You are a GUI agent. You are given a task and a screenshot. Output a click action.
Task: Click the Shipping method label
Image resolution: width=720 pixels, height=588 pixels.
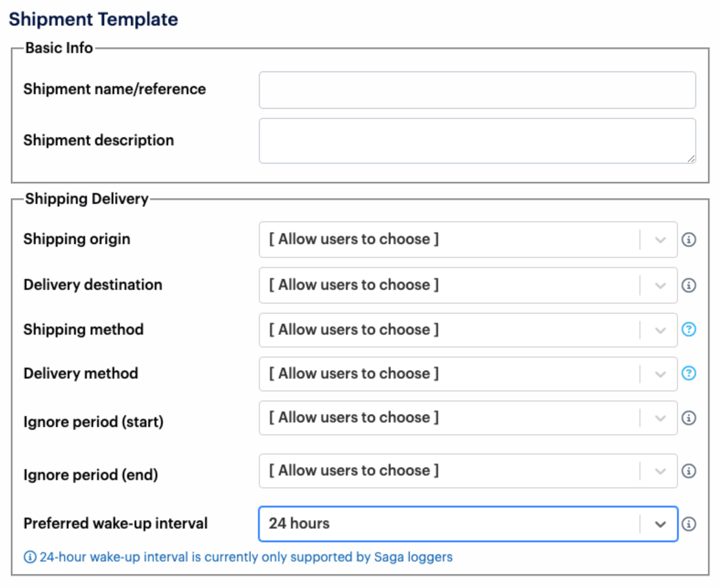coord(84,330)
